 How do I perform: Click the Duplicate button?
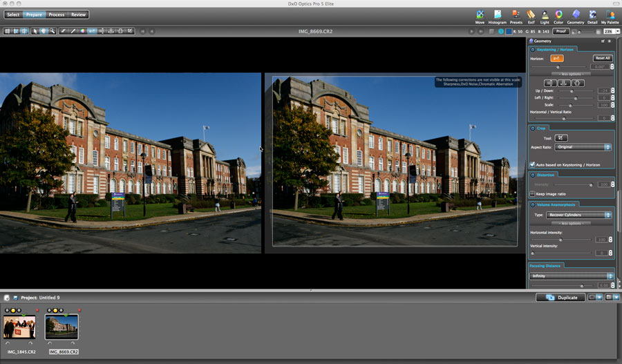click(560, 298)
